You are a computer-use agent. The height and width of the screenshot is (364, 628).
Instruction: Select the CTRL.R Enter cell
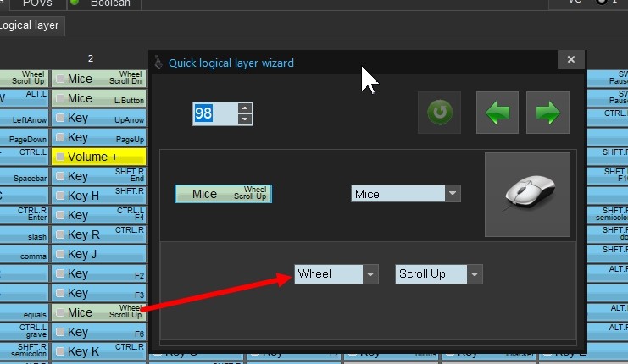click(x=24, y=215)
